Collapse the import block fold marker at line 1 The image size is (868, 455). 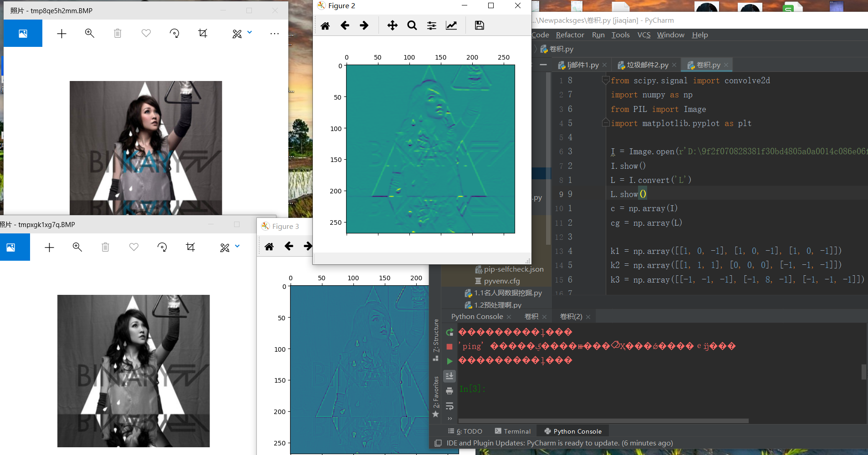[606, 81]
